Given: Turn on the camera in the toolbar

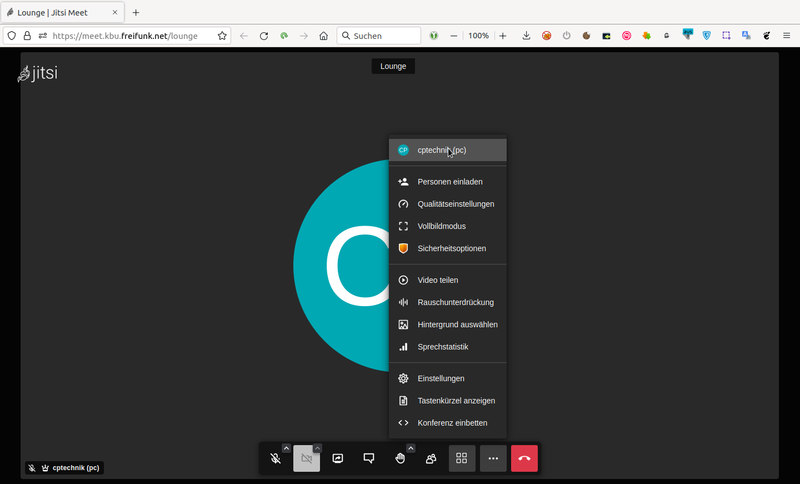Looking at the screenshot, I should 306,459.
